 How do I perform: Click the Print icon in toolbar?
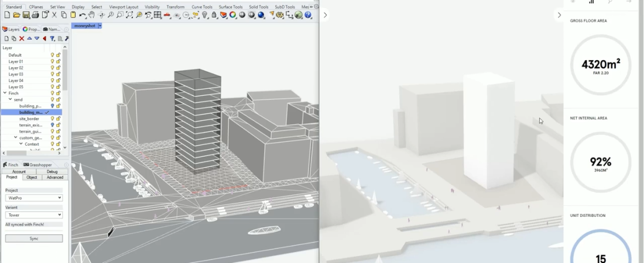35,15
